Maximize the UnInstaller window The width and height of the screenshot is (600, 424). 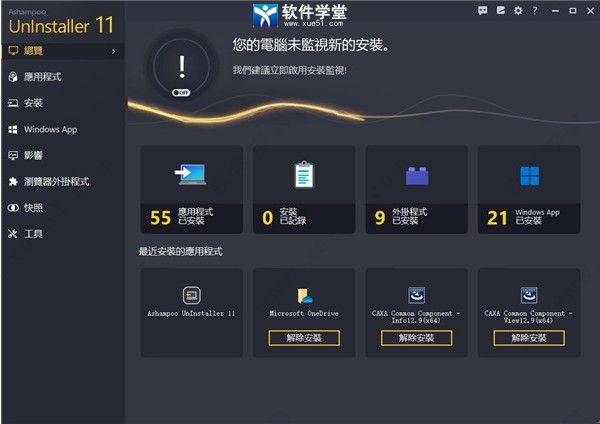point(573,11)
